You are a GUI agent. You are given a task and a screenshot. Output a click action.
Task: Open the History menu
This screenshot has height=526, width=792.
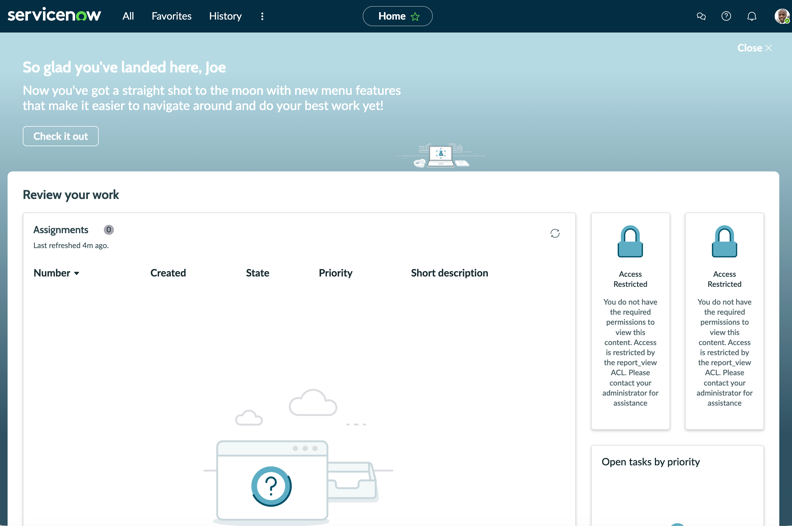(x=225, y=16)
